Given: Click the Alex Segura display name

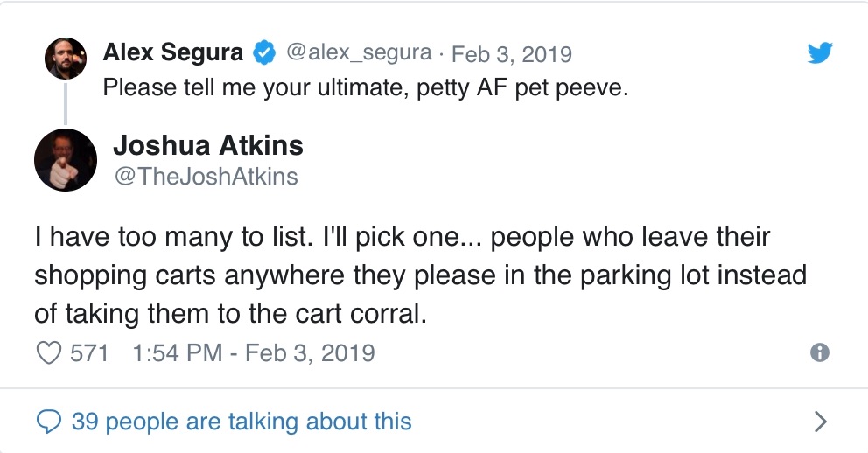Looking at the screenshot, I should tap(172, 53).
